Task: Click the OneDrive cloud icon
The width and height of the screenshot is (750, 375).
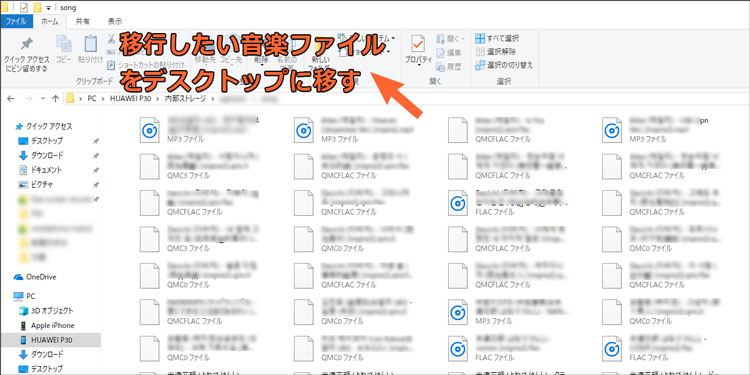Action: (19, 277)
